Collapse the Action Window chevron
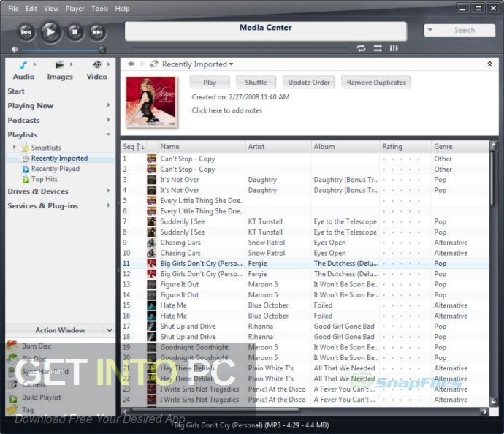 [110, 330]
